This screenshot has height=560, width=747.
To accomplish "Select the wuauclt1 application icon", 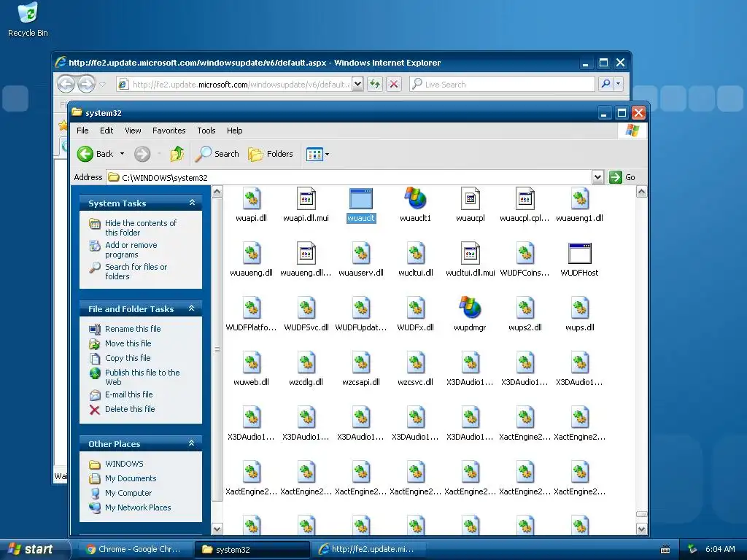I will (x=415, y=198).
